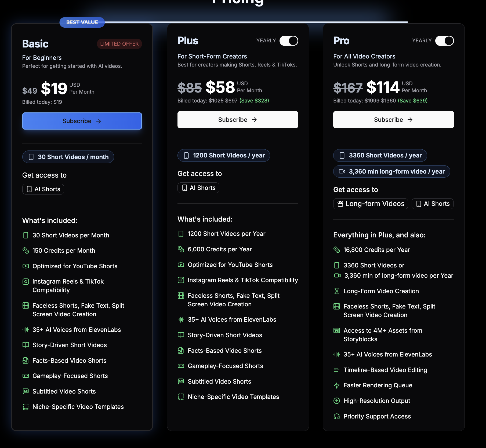Subscribe to the Plus plan
The image size is (486, 448).
tap(238, 120)
